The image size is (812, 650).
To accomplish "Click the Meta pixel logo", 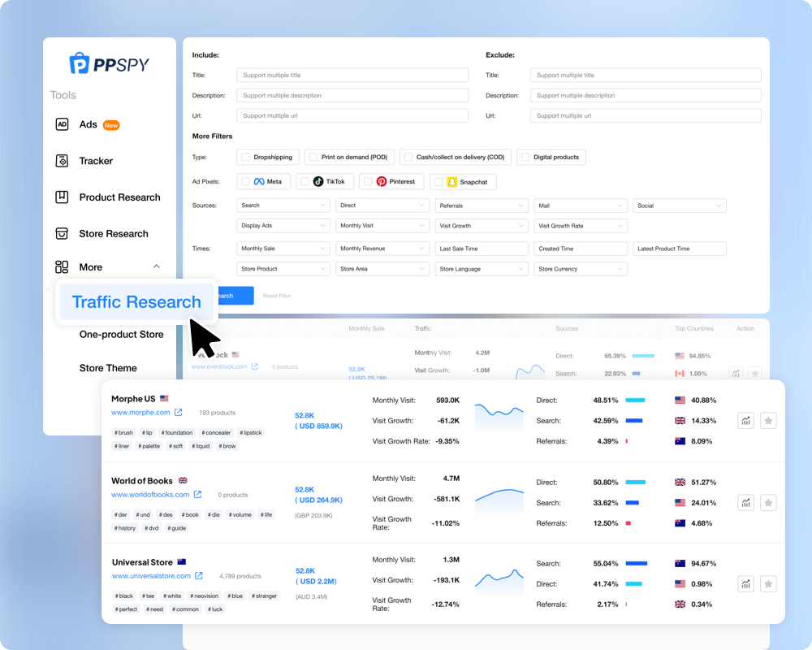I will click(x=259, y=181).
